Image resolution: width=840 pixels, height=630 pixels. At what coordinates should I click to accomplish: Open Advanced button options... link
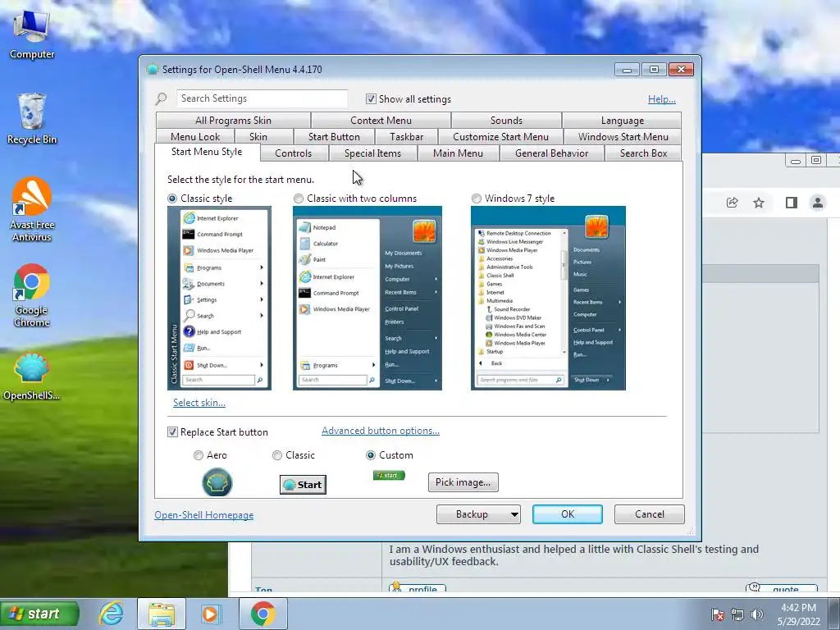point(381,431)
